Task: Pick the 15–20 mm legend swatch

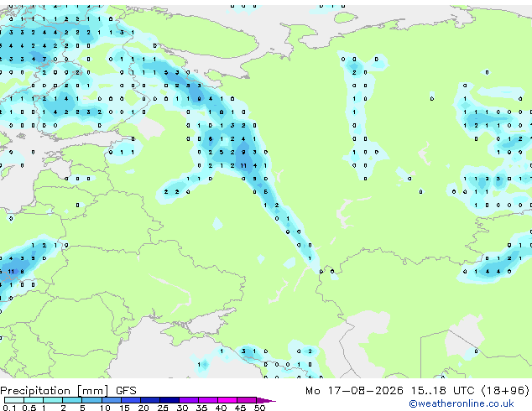Action: 131,400
